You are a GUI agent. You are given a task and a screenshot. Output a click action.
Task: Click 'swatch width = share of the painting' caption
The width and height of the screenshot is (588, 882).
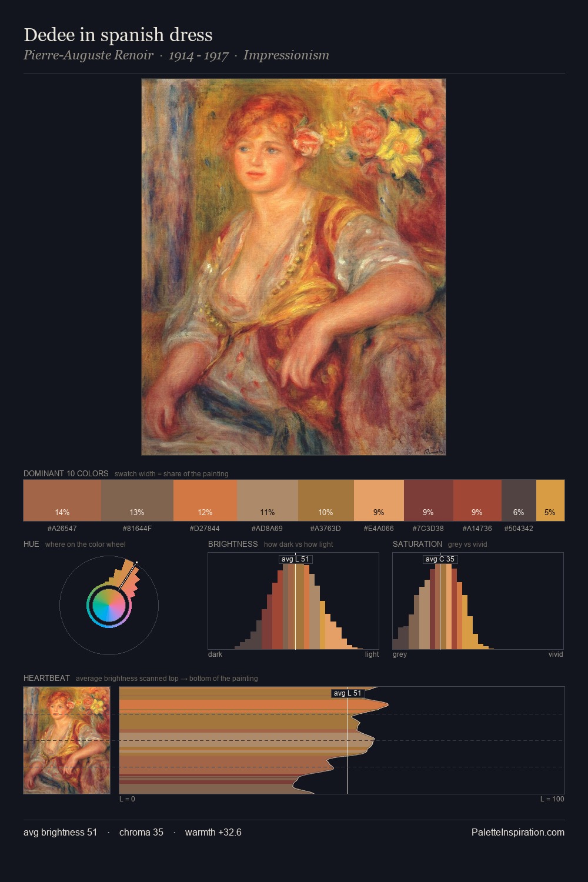(x=172, y=474)
